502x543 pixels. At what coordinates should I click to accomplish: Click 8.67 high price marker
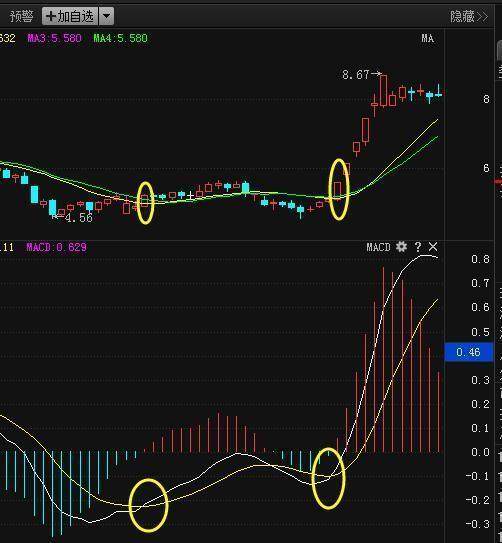(x=356, y=74)
